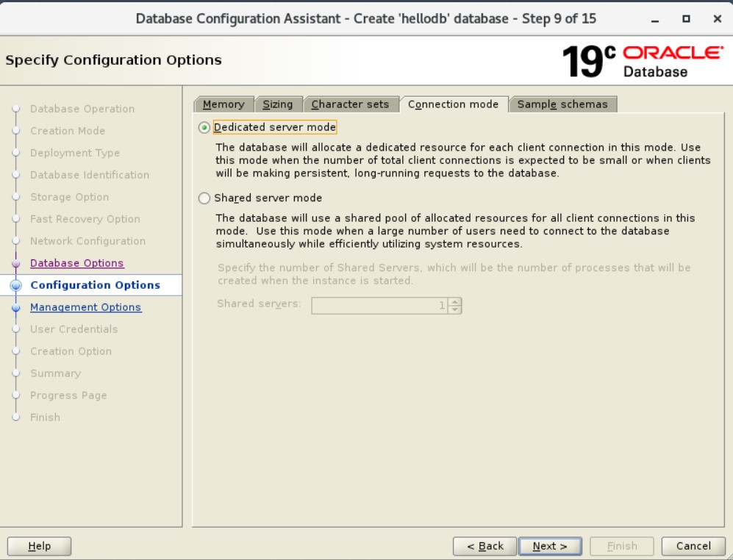Click the Help button
Screen dimensions: 733x560
coord(39,546)
